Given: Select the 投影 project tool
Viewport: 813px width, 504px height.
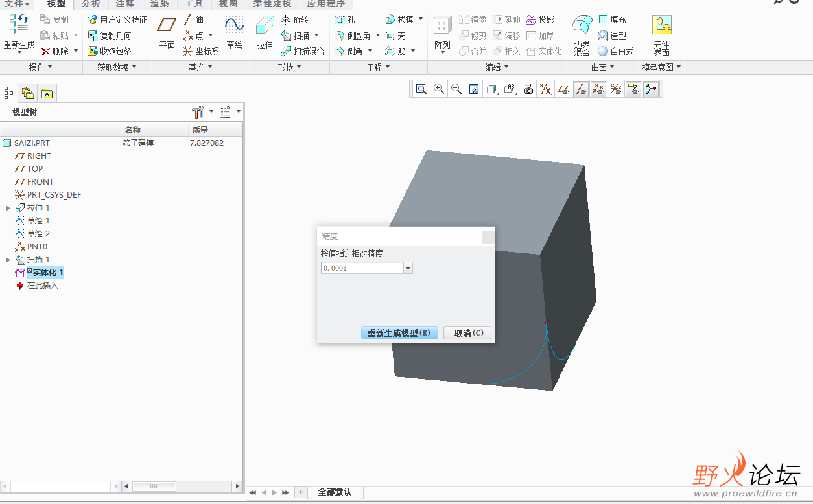Looking at the screenshot, I should pos(540,20).
